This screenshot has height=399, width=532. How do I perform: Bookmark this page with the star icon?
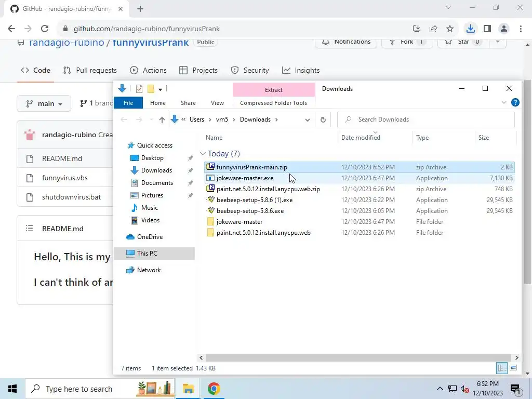tap(449, 29)
